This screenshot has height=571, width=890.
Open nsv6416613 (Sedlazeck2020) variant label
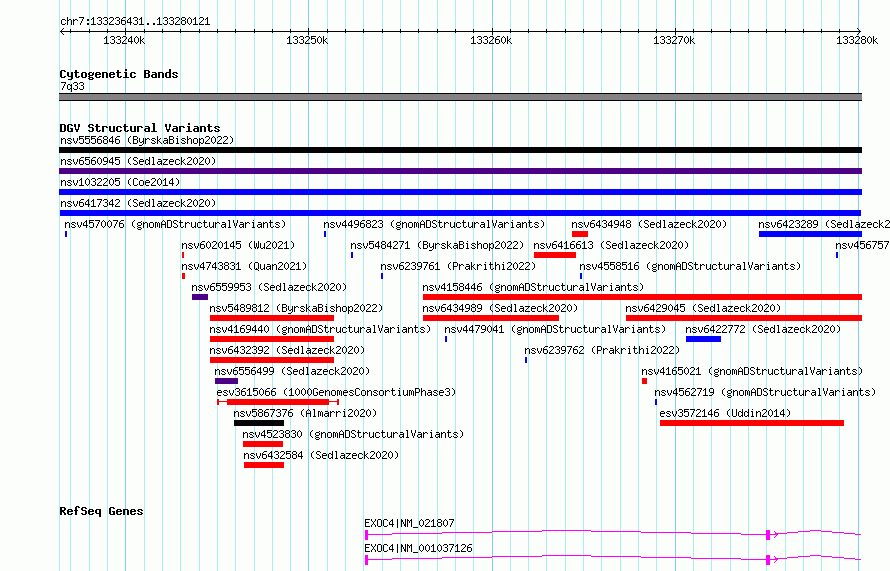click(611, 245)
